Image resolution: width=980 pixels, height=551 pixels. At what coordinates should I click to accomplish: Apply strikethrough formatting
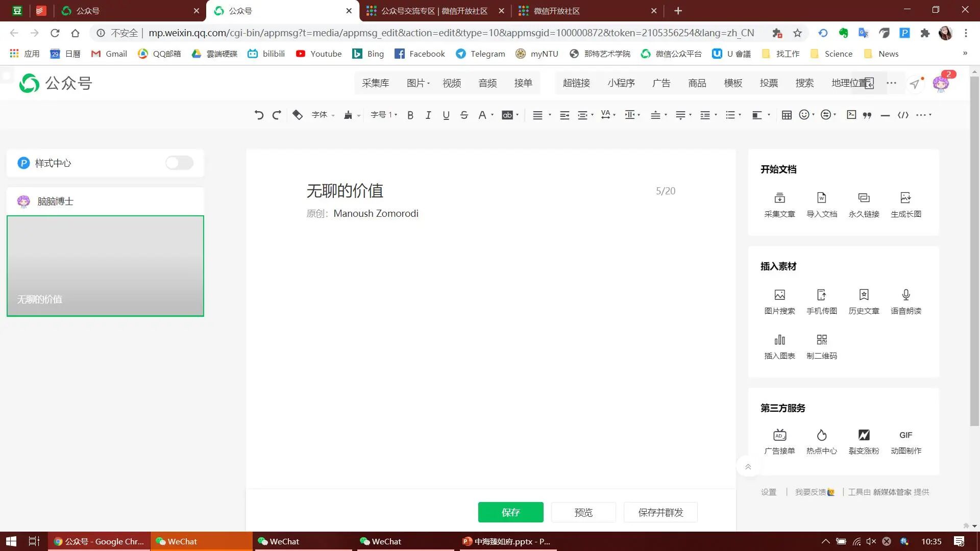click(463, 115)
